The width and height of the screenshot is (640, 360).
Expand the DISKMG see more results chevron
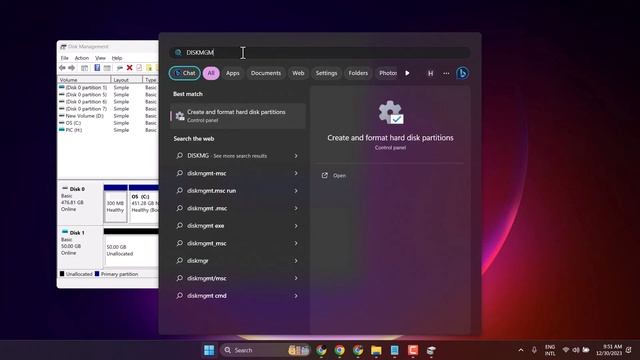(296, 156)
